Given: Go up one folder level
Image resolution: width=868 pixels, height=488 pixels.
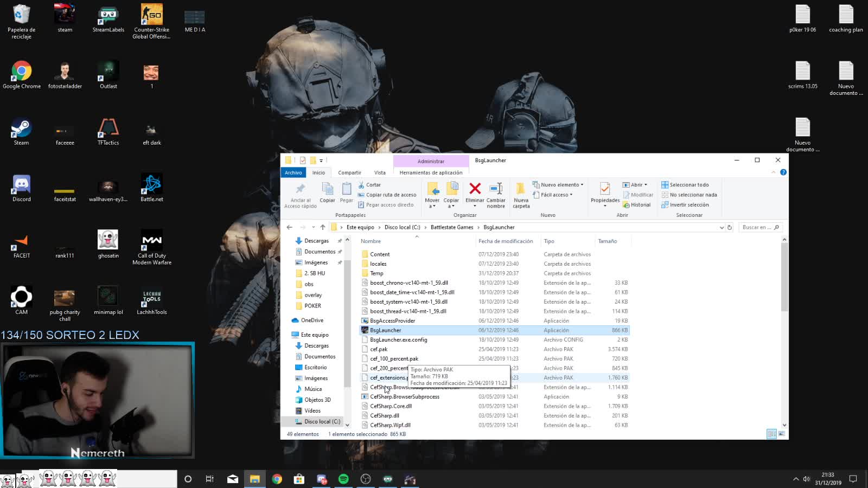Looking at the screenshot, I should click(x=323, y=227).
